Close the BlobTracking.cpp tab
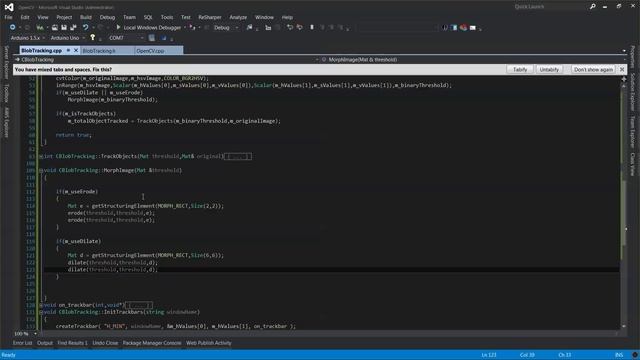This screenshot has height=360, width=640. [76, 50]
